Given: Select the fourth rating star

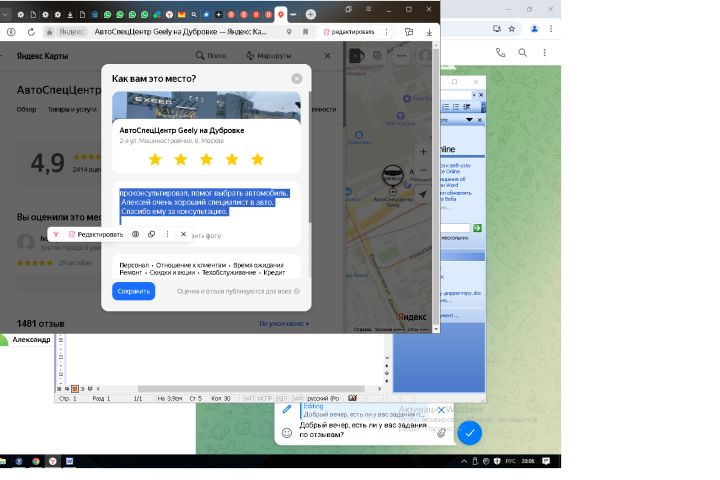Looking at the screenshot, I should (x=232, y=159).
